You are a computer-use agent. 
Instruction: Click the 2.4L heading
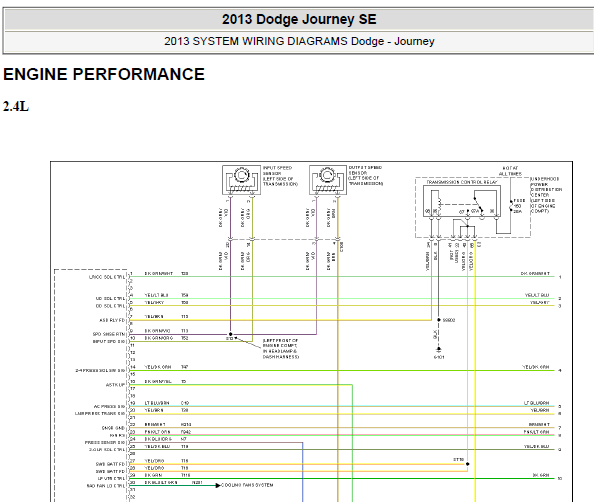coord(16,106)
